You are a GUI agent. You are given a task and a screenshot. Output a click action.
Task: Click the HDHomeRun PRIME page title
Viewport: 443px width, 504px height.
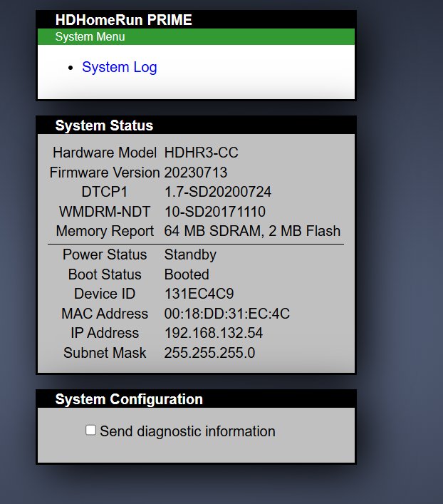(x=123, y=20)
